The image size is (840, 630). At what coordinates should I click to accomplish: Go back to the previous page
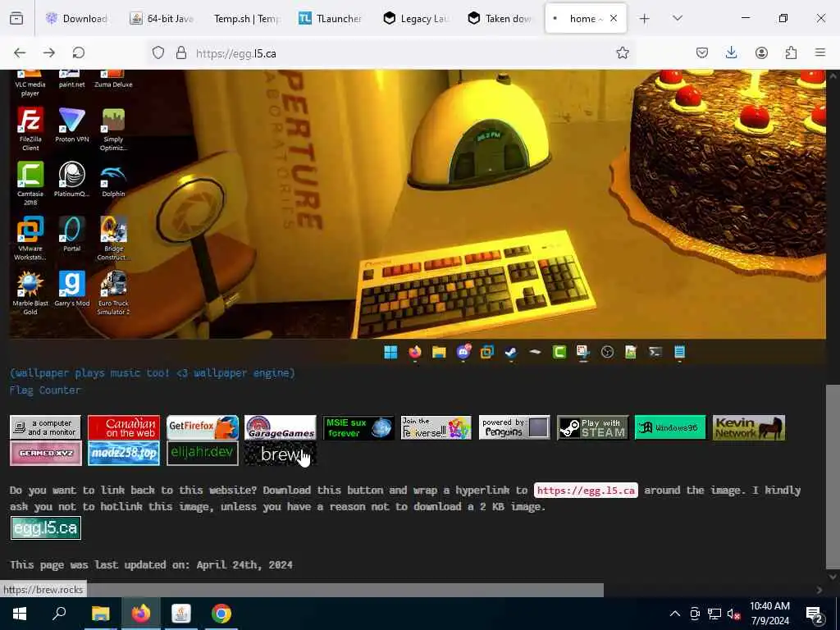(x=20, y=52)
